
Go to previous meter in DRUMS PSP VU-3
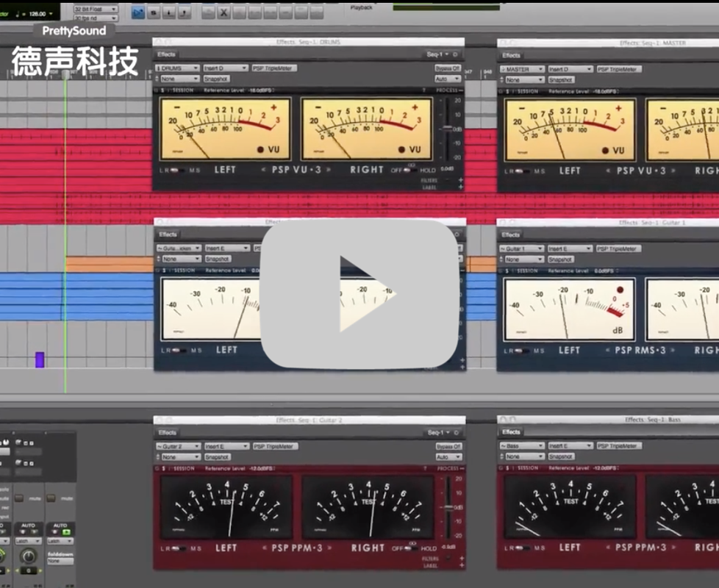pyautogui.click(x=264, y=170)
